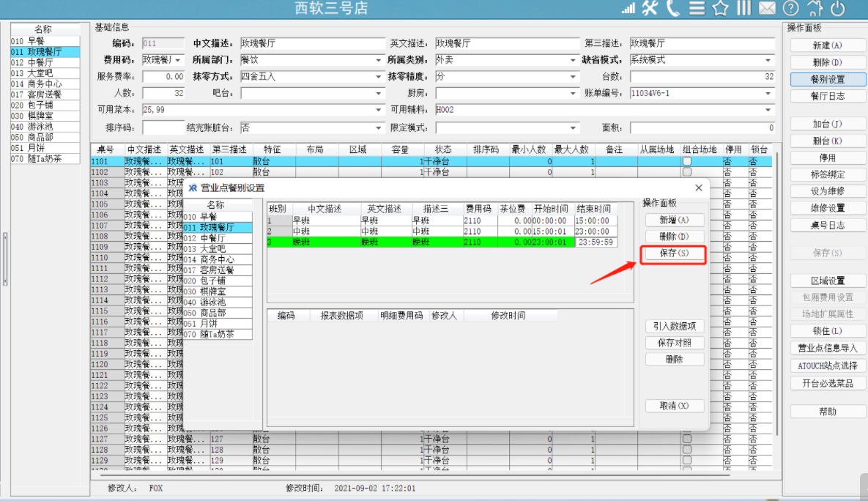Select table row 1127 in the grid
868x501 pixels.
(x=431, y=439)
